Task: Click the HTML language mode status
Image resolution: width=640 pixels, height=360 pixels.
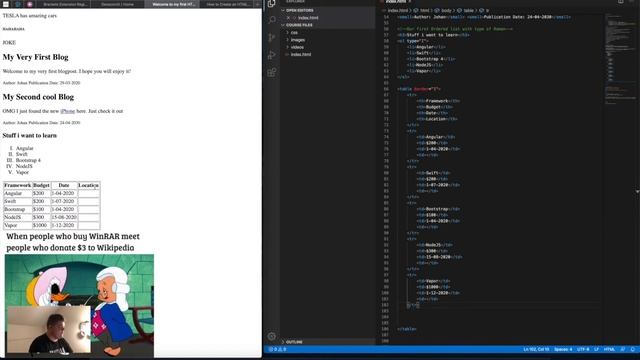Action: click(609, 349)
